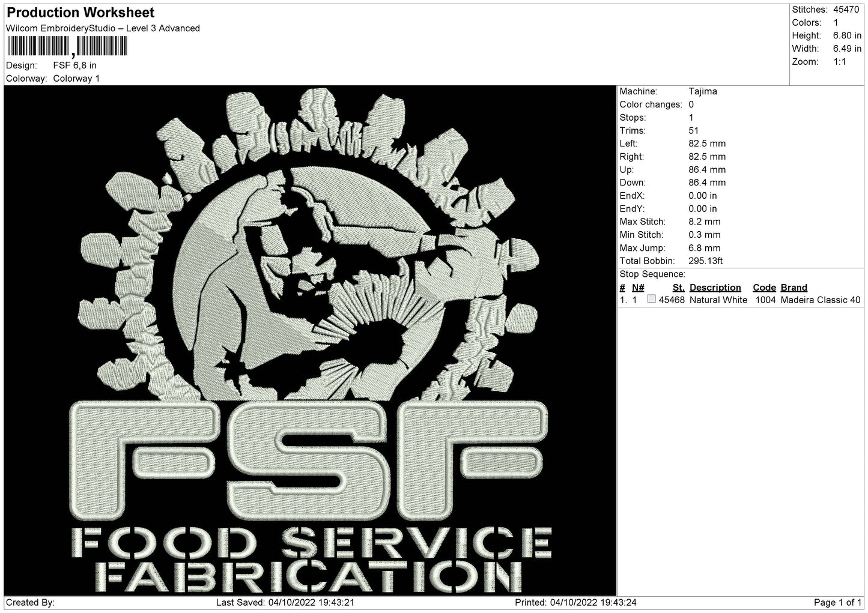Click the brand cell "Madeira Classic 40"

(x=821, y=300)
